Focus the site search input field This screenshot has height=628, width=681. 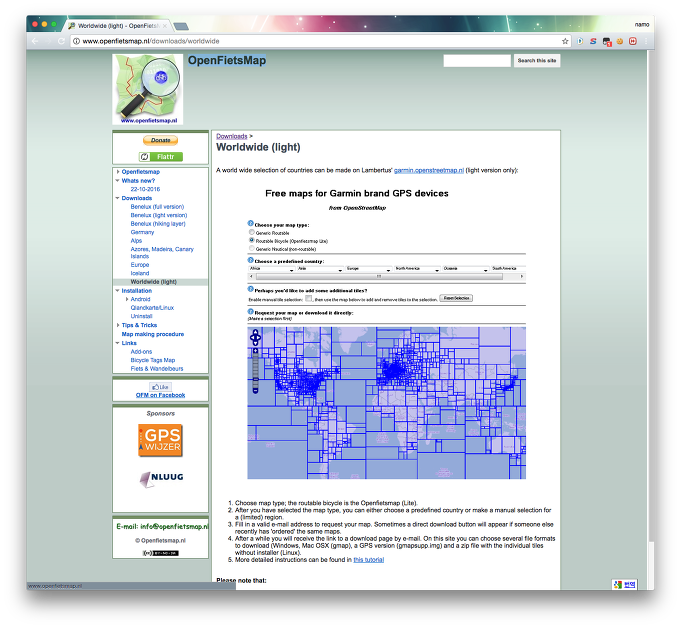[477, 61]
